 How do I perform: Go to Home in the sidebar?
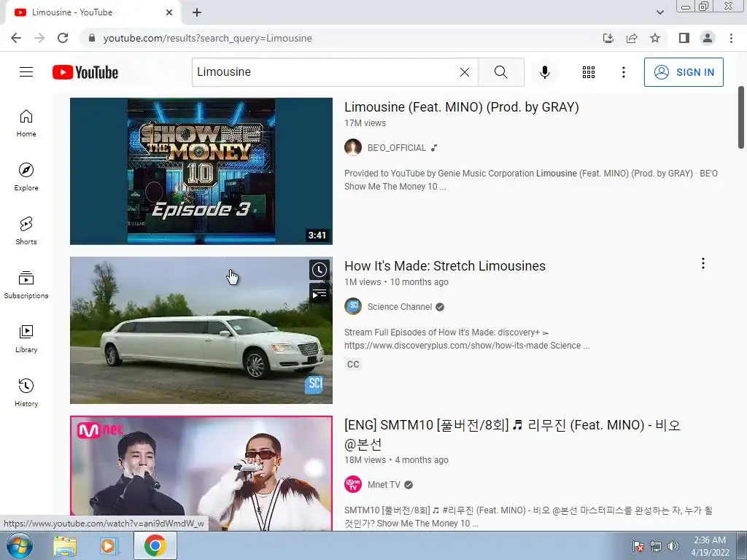pyautogui.click(x=26, y=122)
